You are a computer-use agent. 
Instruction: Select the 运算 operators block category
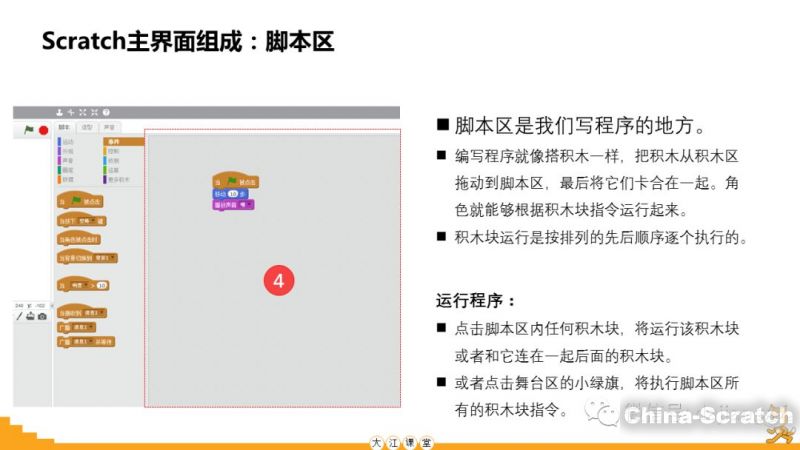(113, 170)
